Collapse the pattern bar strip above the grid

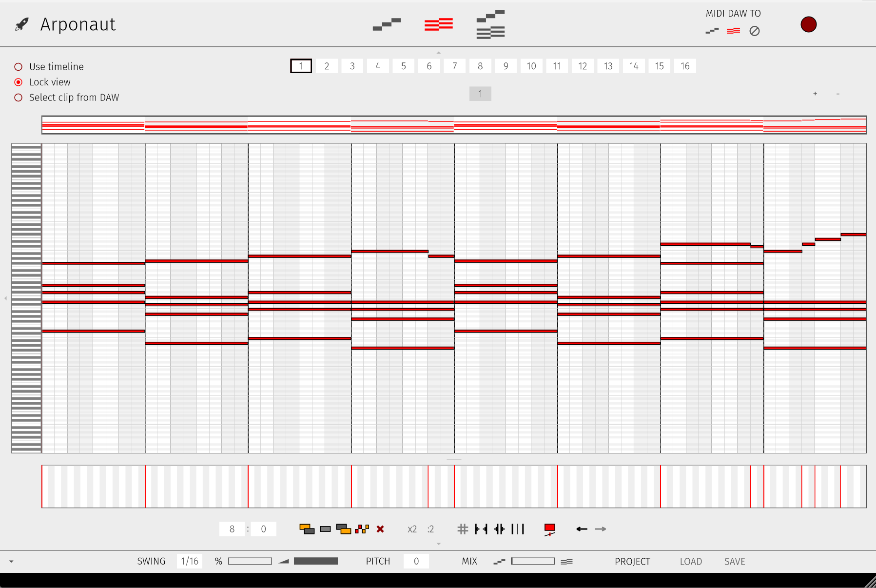pos(438,52)
